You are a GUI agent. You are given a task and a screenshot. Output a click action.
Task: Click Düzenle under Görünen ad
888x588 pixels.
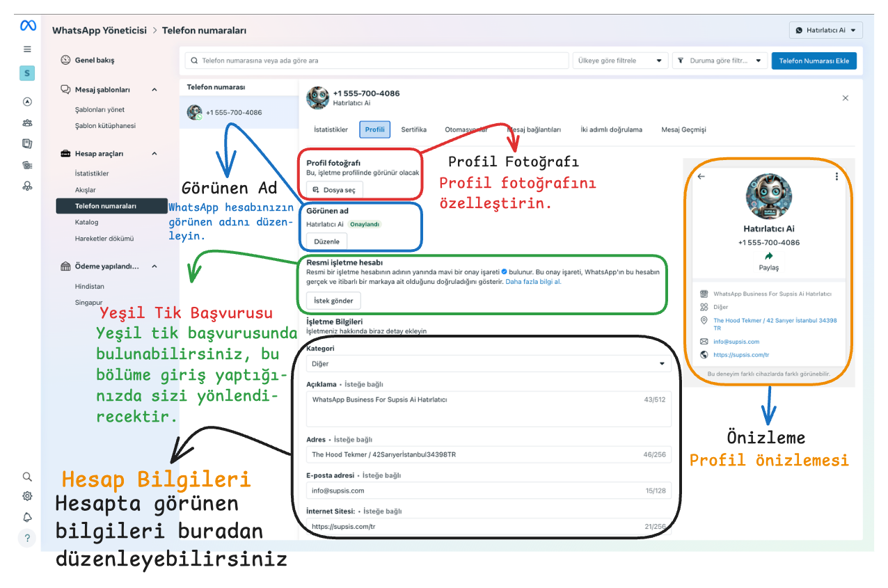pyautogui.click(x=326, y=241)
